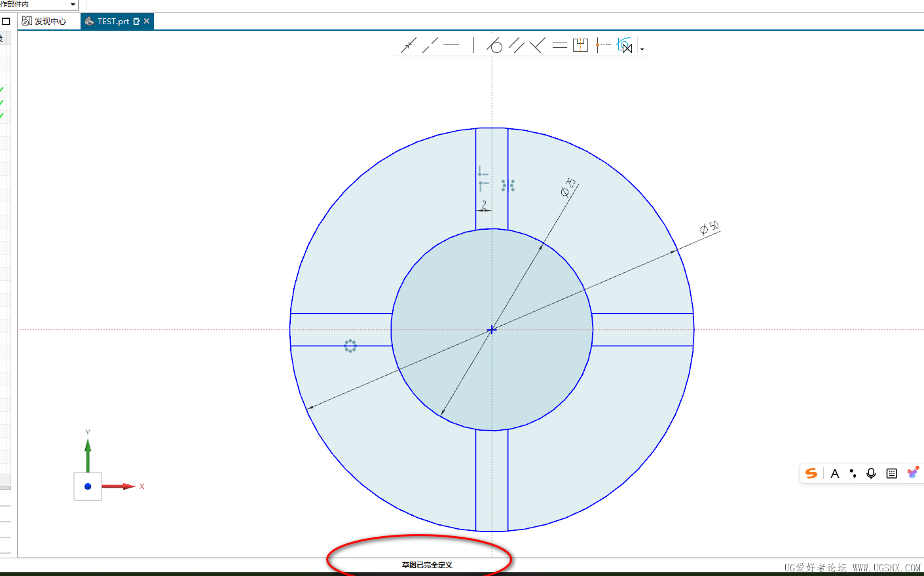The image size is (924, 576).
Task: Select the Vertical constraint icon
Action: tap(473, 45)
